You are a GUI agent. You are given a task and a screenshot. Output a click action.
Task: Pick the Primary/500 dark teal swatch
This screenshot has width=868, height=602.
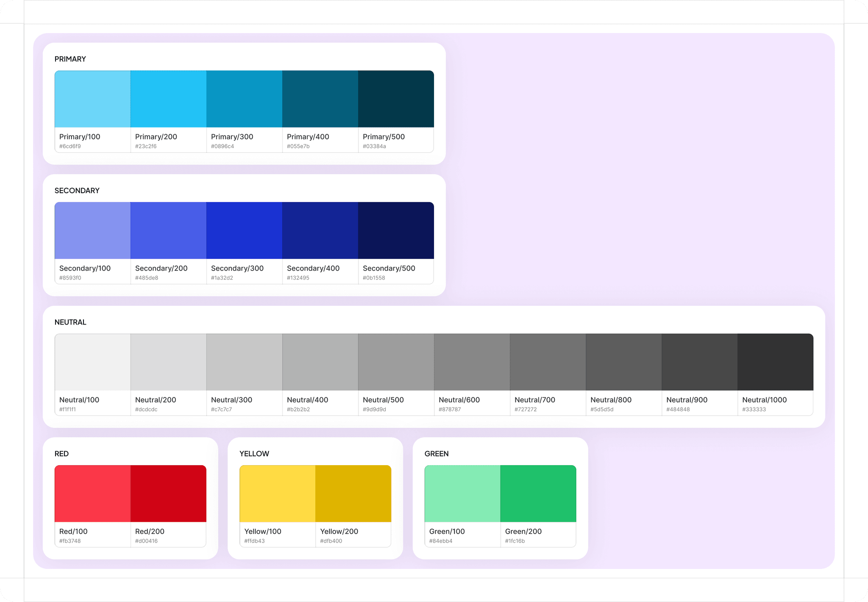point(396,99)
